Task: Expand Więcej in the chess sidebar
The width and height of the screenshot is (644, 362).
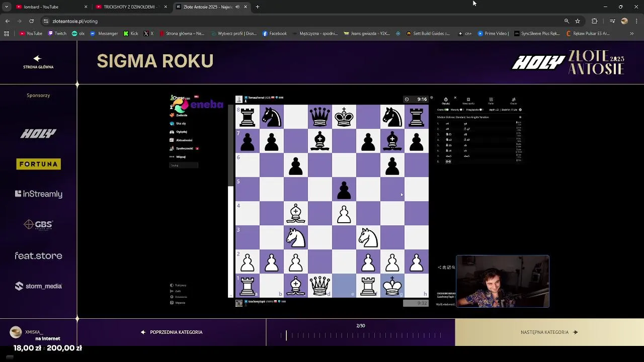Action: 178,157
